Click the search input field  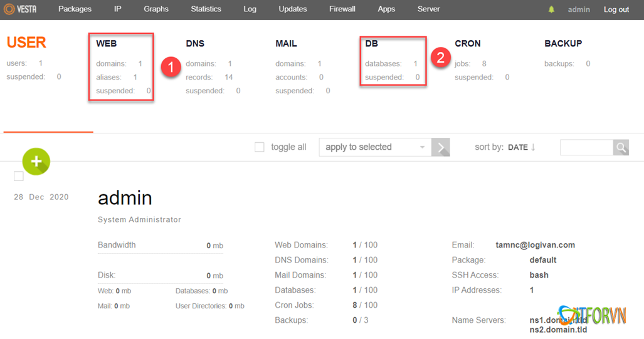point(586,147)
